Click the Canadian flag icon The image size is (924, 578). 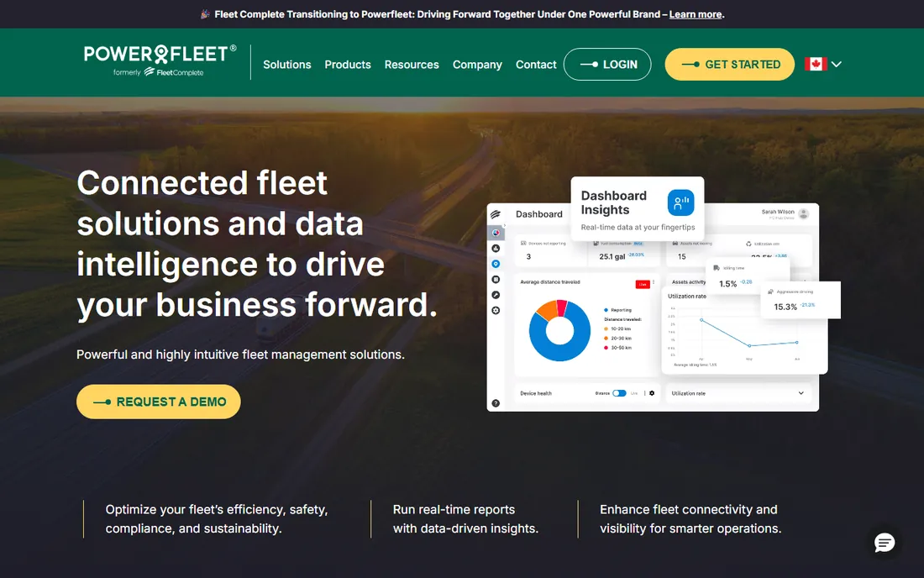pos(816,64)
